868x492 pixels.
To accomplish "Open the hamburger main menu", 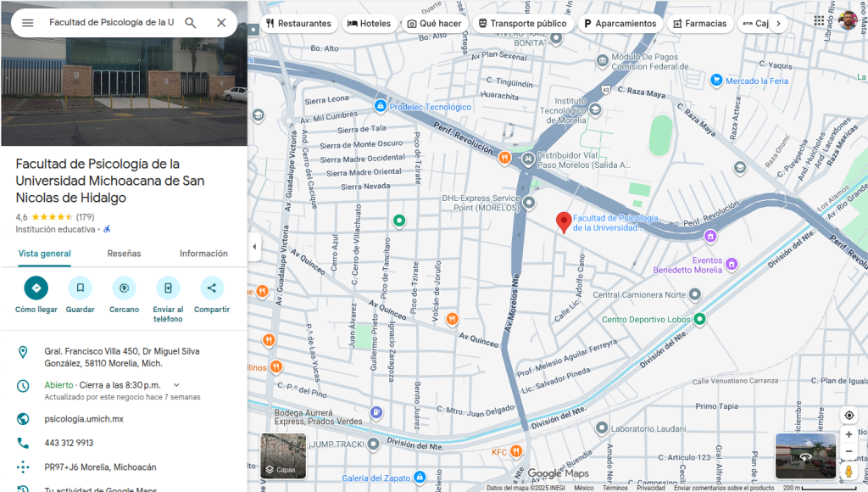I will [28, 23].
